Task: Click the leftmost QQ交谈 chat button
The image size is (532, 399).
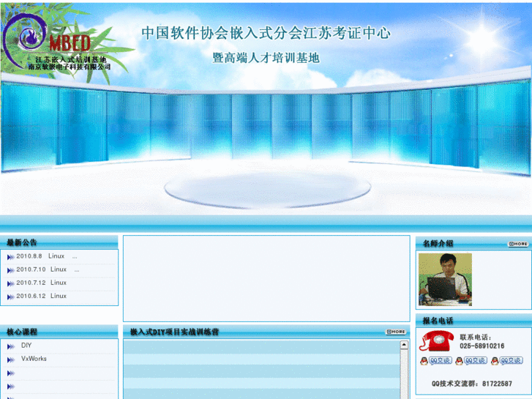Action: point(436,361)
